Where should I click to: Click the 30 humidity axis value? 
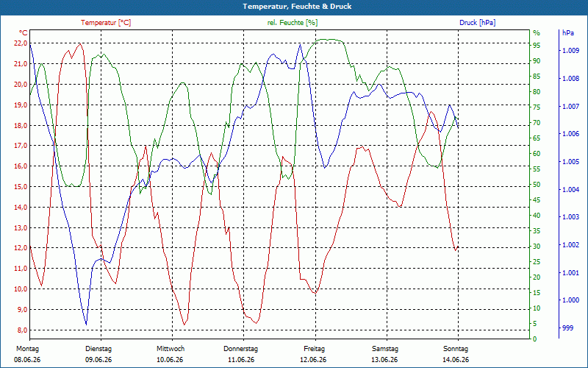[x=537, y=247]
